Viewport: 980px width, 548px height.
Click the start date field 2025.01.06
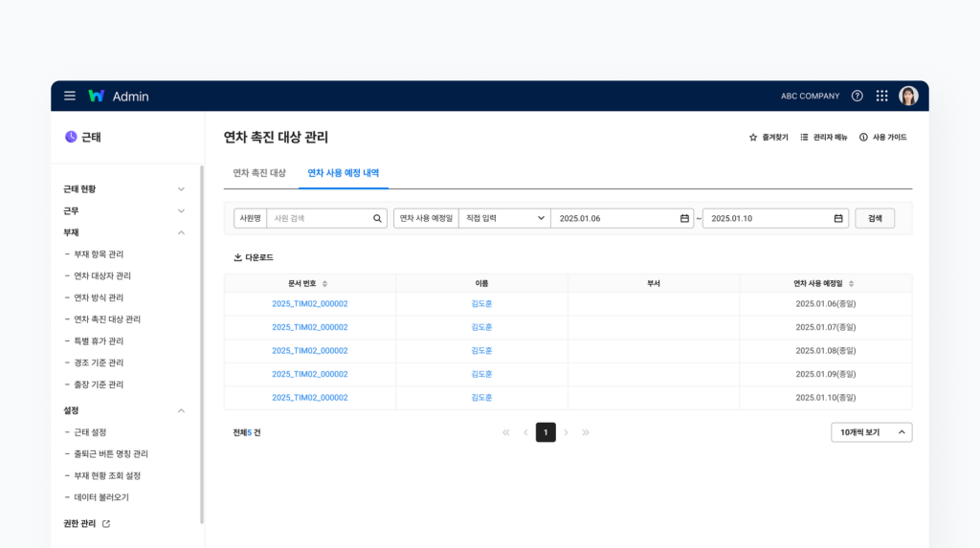pos(622,218)
